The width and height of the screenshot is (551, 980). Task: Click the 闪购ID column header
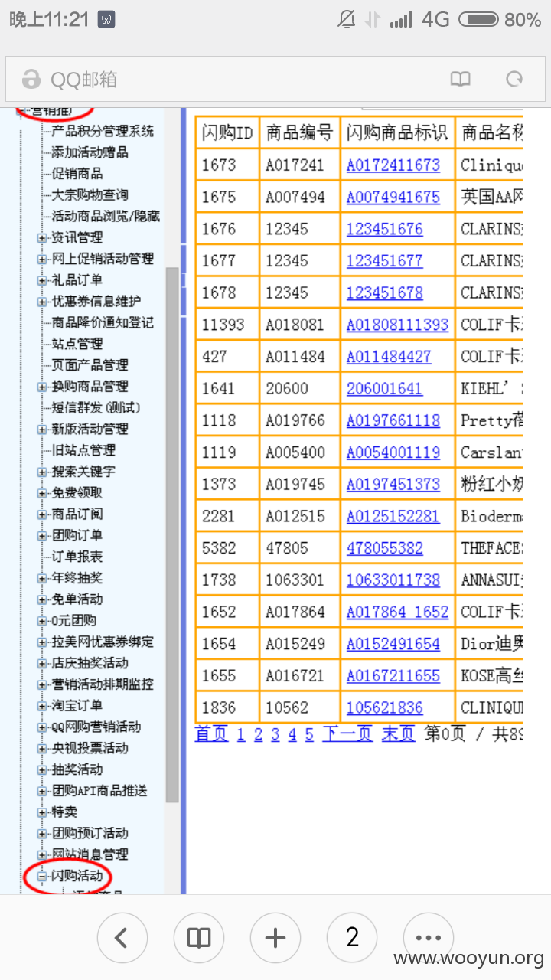pos(227,133)
